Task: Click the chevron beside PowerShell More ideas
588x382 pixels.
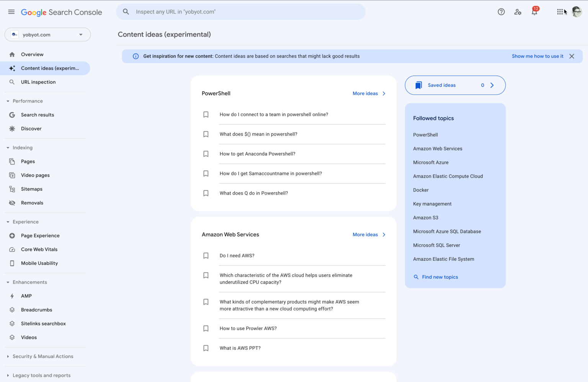Action: click(x=384, y=93)
